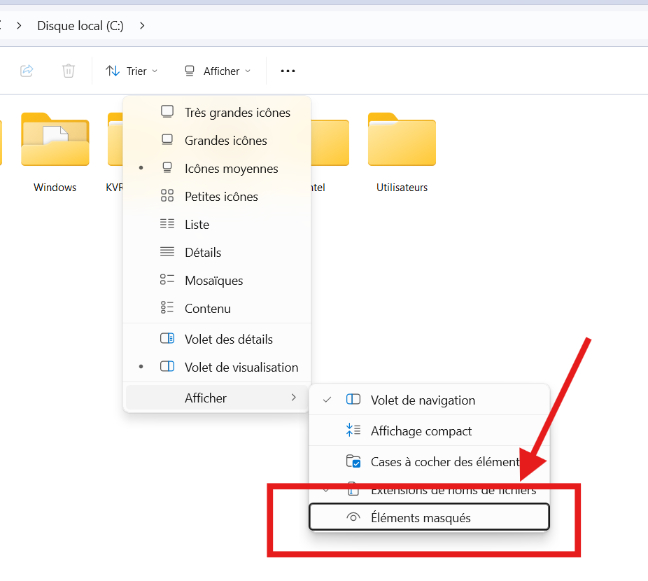Toggle Volet de navigation option
Screen dimensions: 648x581
click(429, 400)
